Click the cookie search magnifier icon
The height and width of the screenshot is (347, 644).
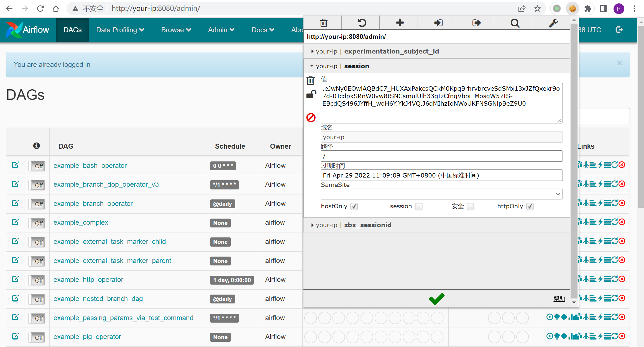click(515, 23)
